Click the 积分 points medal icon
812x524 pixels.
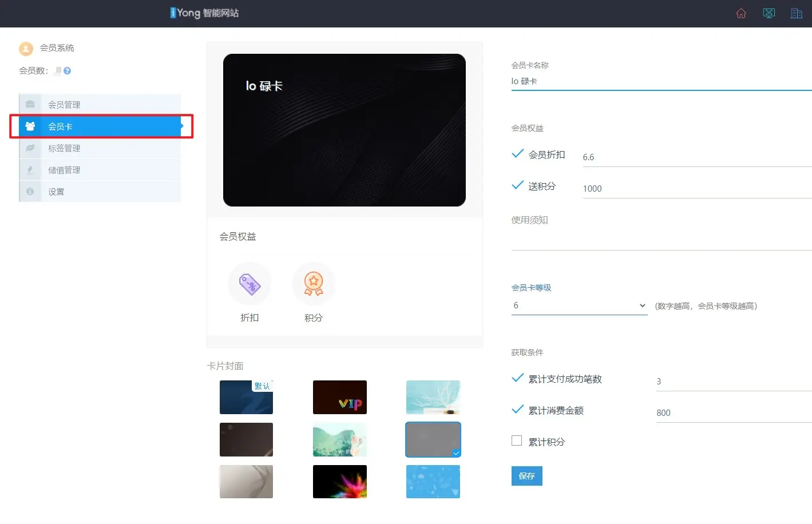(x=314, y=284)
